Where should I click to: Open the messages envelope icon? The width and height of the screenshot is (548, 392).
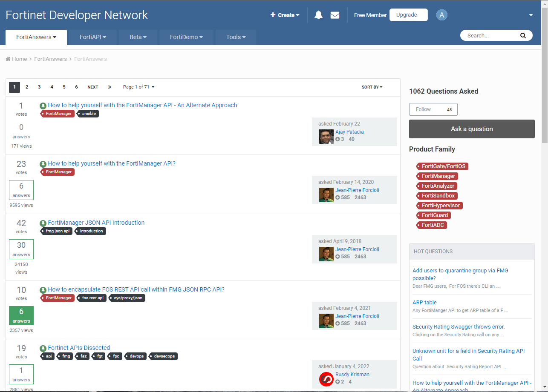pyautogui.click(x=335, y=15)
